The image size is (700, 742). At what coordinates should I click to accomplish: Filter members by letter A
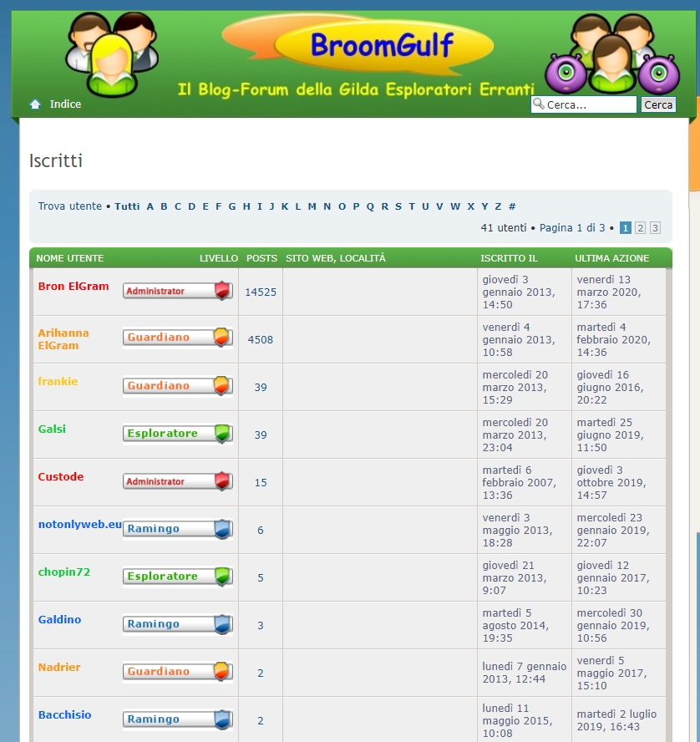(x=150, y=206)
